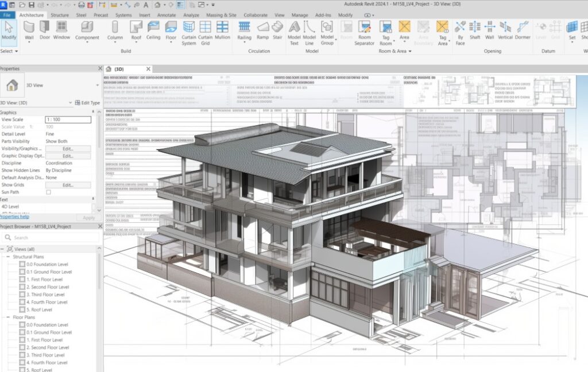Open the 3D View type selector dropdown
Viewport: 588px width, 372px height.
point(97,85)
